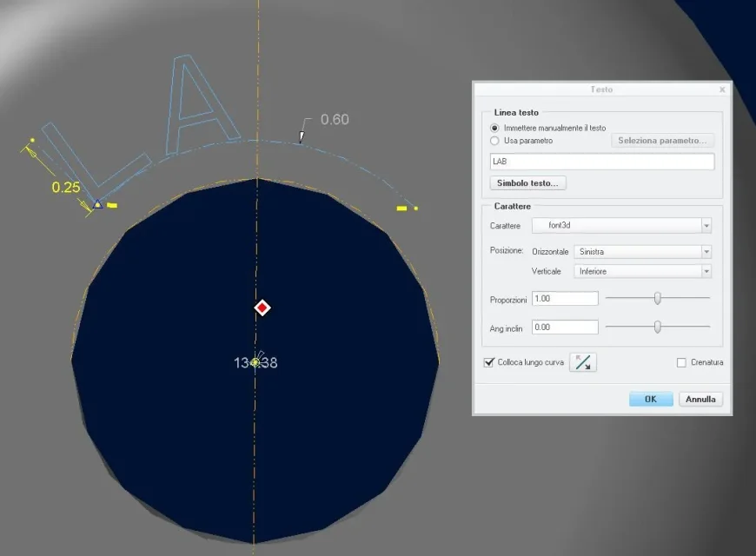Choose the 'Usa parametro' radio button
Viewport: 756px width, 556px height.
click(x=495, y=140)
